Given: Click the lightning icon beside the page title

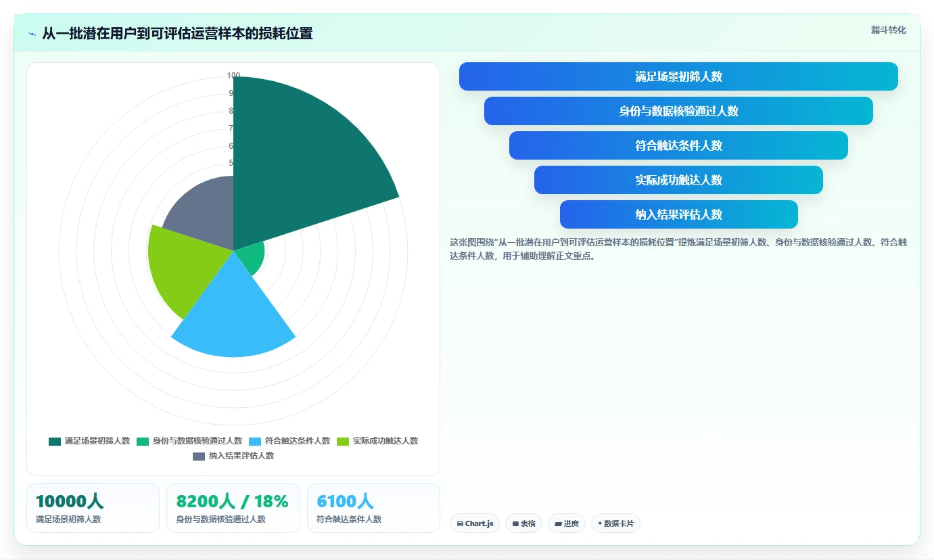Looking at the screenshot, I should pos(32,34).
